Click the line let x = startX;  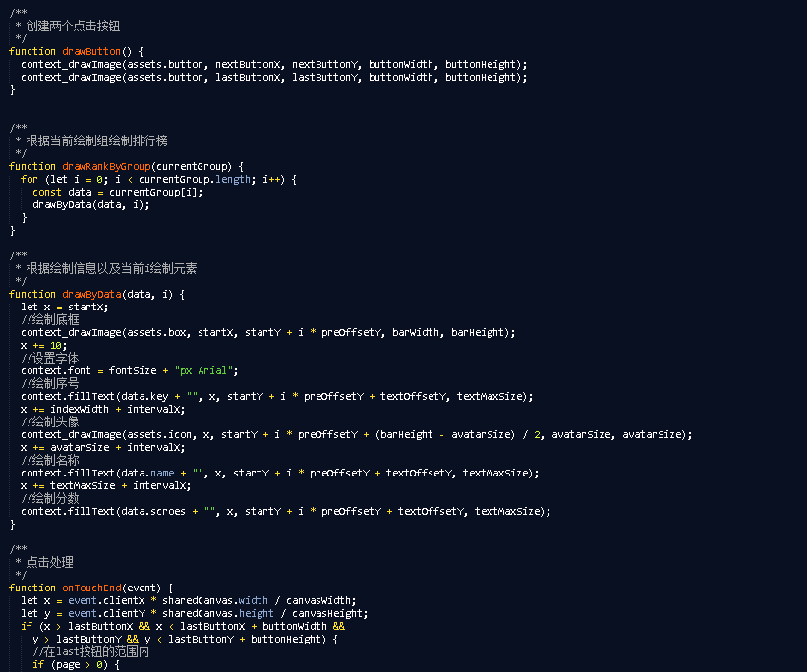pyautogui.click(x=65, y=308)
